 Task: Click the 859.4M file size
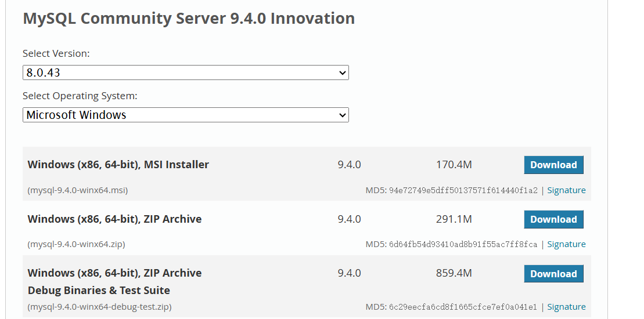point(454,273)
